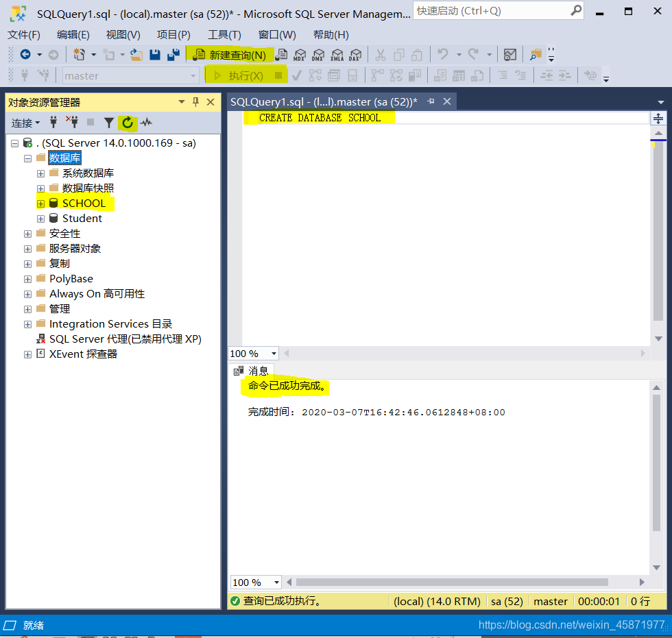Pin the Object Explorer panel
This screenshot has width=672, height=638.
[196, 102]
